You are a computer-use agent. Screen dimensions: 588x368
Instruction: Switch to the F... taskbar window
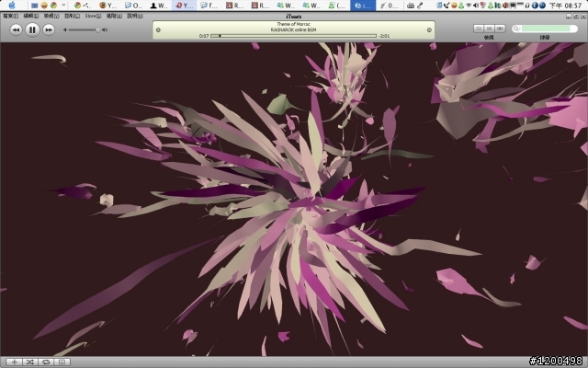[x=209, y=6]
